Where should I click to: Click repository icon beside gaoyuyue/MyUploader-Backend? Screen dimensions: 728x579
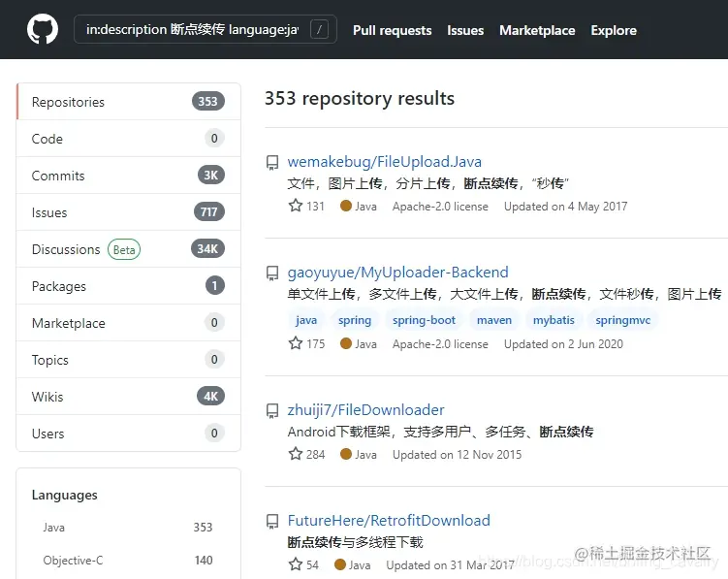272,273
